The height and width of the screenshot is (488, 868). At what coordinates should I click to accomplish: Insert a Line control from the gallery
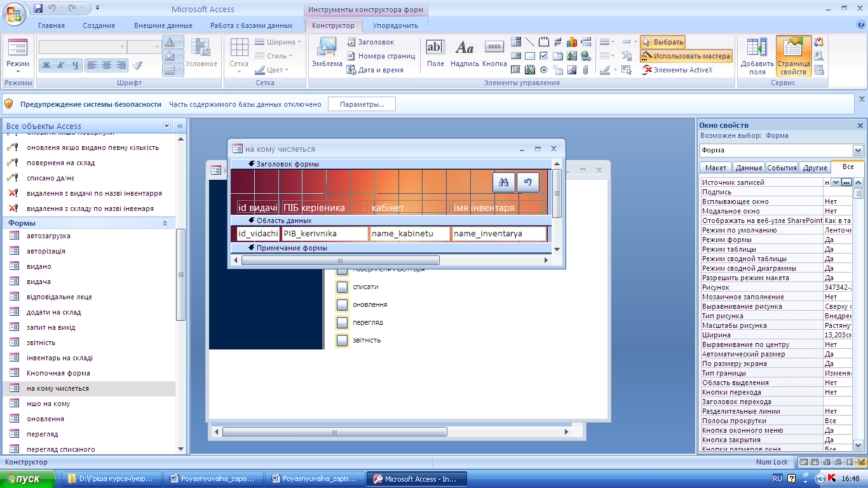(530, 42)
